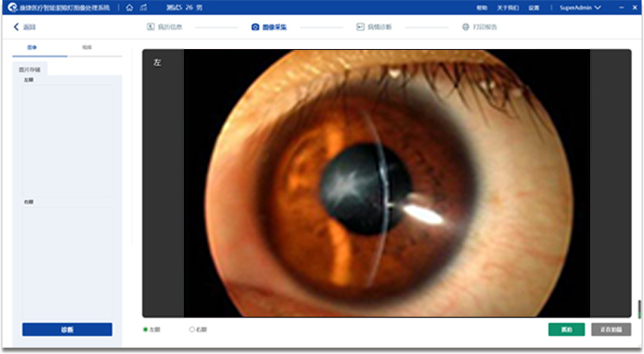Screen dimensions: 644x354
Task: Click the vertical scrollbar at right edge
Action: (638, 307)
